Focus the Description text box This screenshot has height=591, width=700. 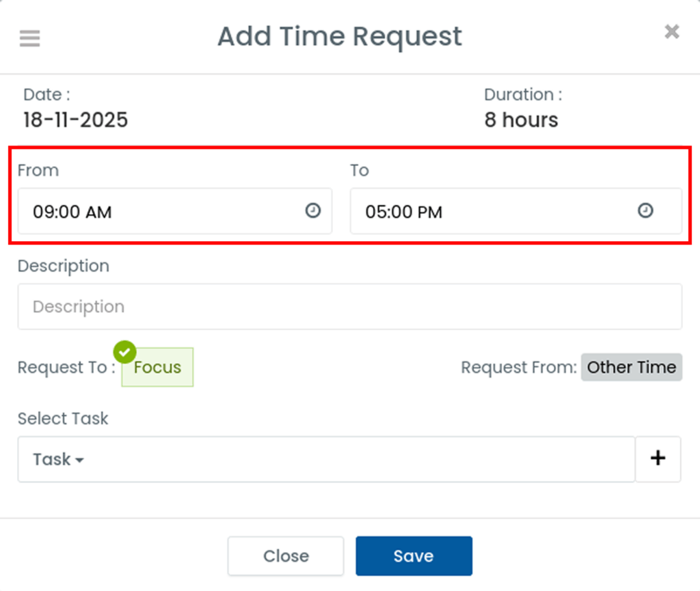pos(349,307)
